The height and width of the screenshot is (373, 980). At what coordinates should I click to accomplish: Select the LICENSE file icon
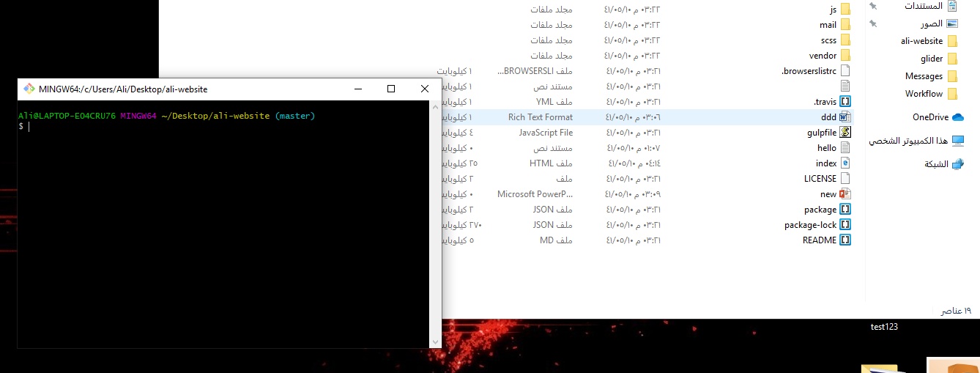click(x=845, y=179)
